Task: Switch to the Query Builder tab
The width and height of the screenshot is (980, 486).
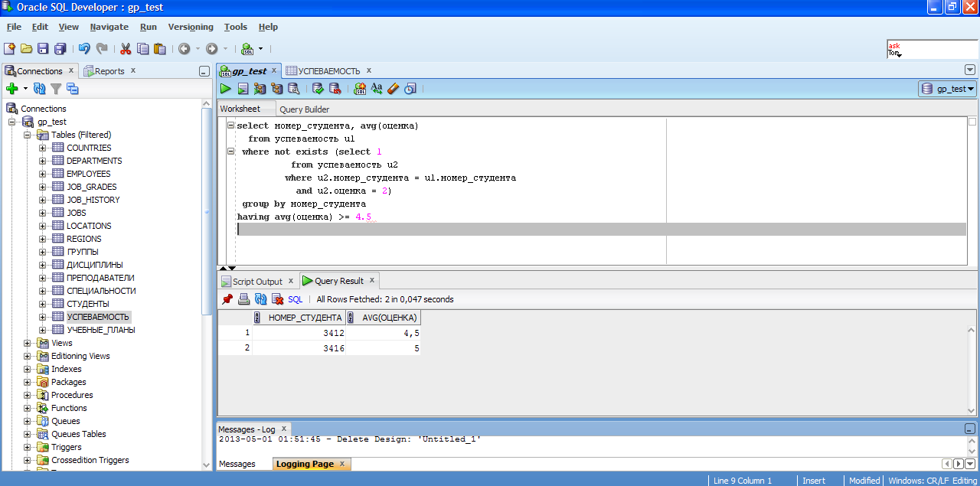Action: click(305, 109)
